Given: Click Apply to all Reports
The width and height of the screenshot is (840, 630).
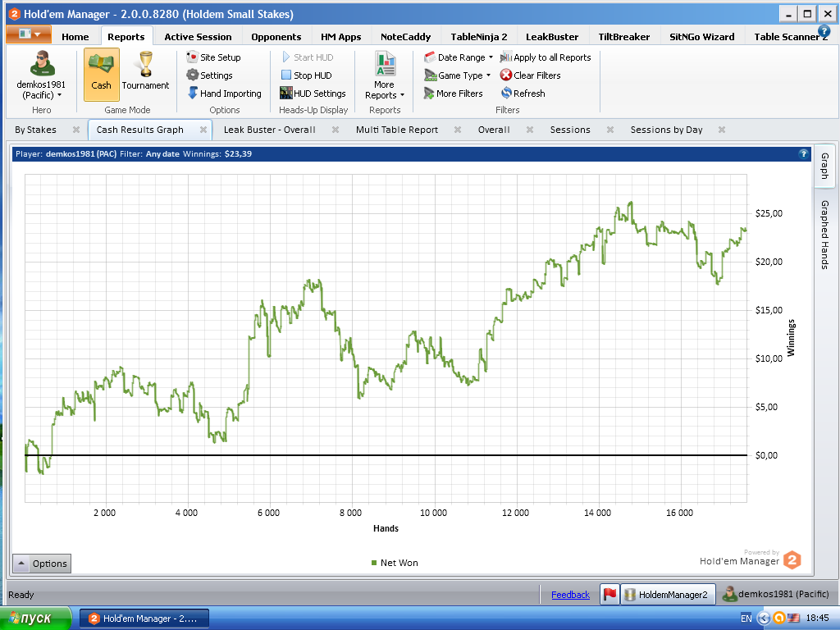Looking at the screenshot, I should pos(546,57).
